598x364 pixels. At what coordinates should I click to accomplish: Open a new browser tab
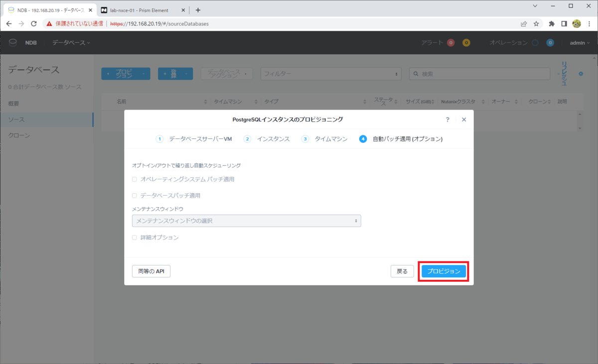(198, 10)
